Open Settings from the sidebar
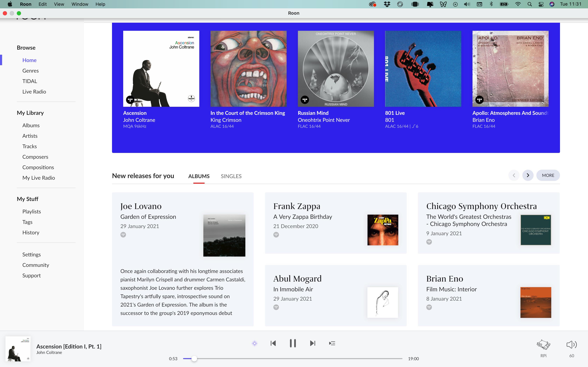Image resolution: width=588 pixels, height=367 pixels. [31, 254]
